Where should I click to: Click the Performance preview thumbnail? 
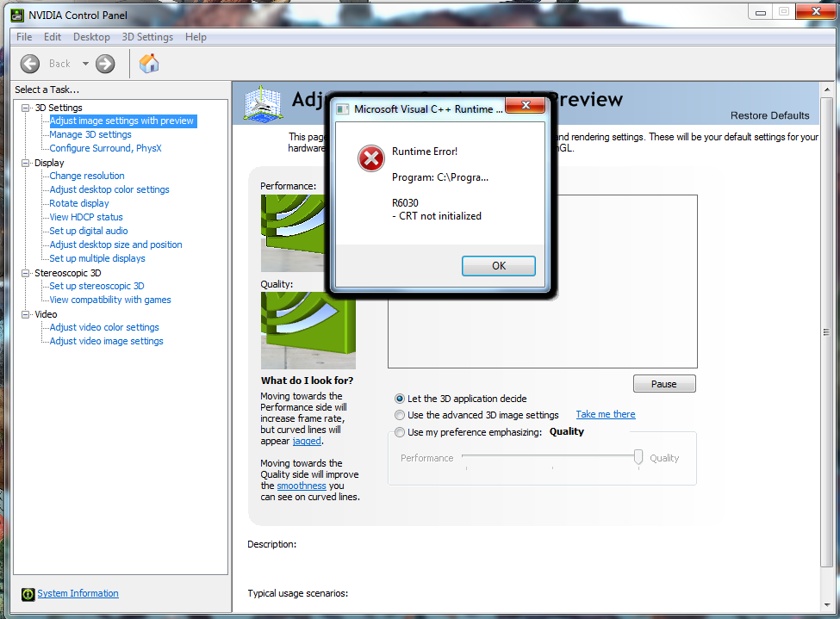click(x=293, y=233)
